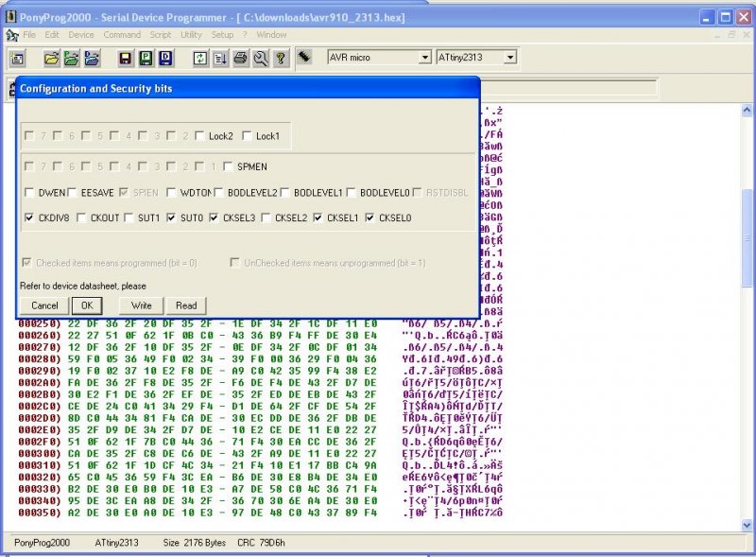The height and width of the screenshot is (557, 756).
Task: Click ATtiny2313 in the status bar
Action: click(x=116, y=543)
